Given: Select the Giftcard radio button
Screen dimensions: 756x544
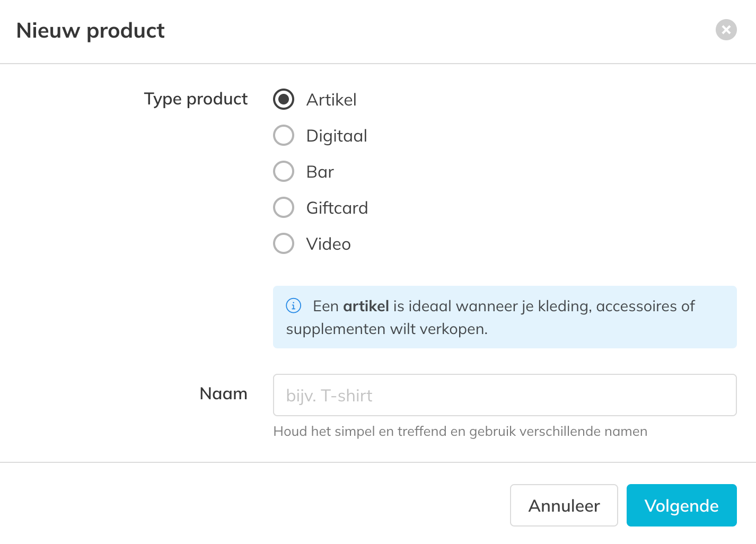Looking at the screenshot, I should point(284,207).
